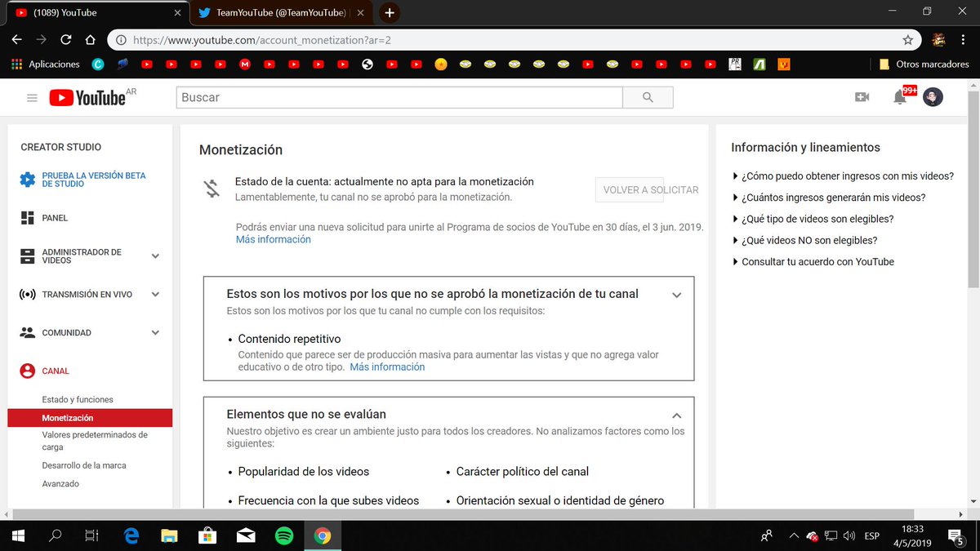Click Prueba la versión beta de Studio
Image resolution: width=980 pixels, height=551 pixels.
[x=94, y=180]
